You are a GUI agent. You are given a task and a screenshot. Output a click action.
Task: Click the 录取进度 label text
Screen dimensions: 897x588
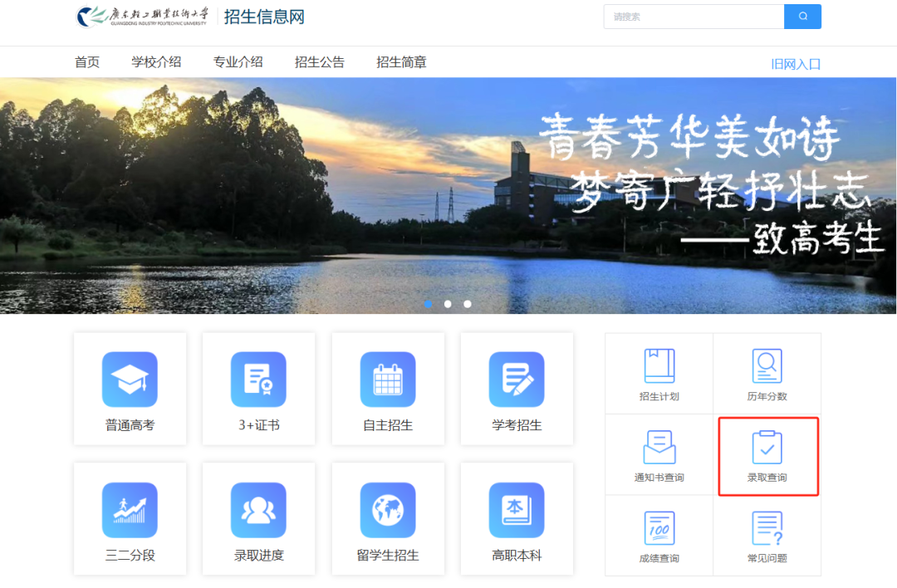tap(258, 555)
